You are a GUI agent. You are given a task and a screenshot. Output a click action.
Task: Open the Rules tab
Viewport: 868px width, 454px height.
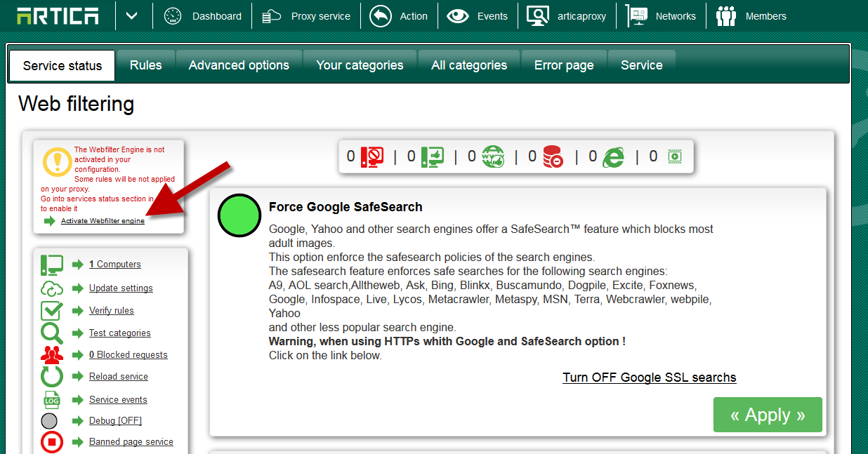(146, 65)
